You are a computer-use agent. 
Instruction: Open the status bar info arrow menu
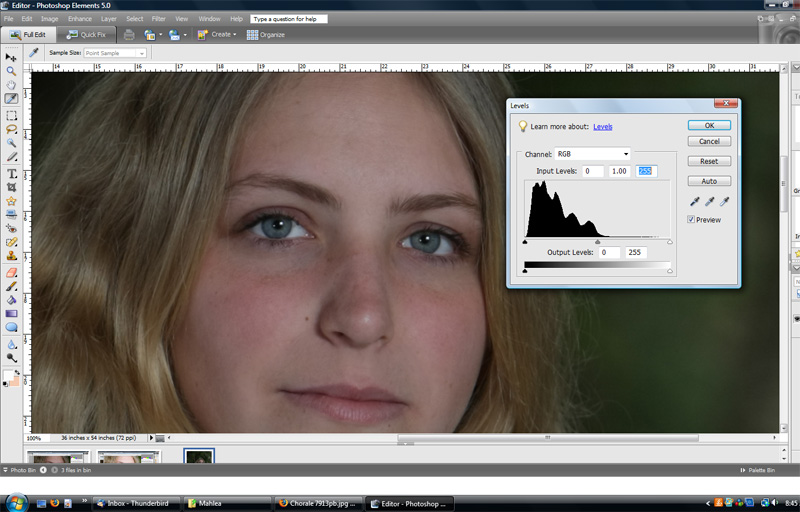click(151, 438)
